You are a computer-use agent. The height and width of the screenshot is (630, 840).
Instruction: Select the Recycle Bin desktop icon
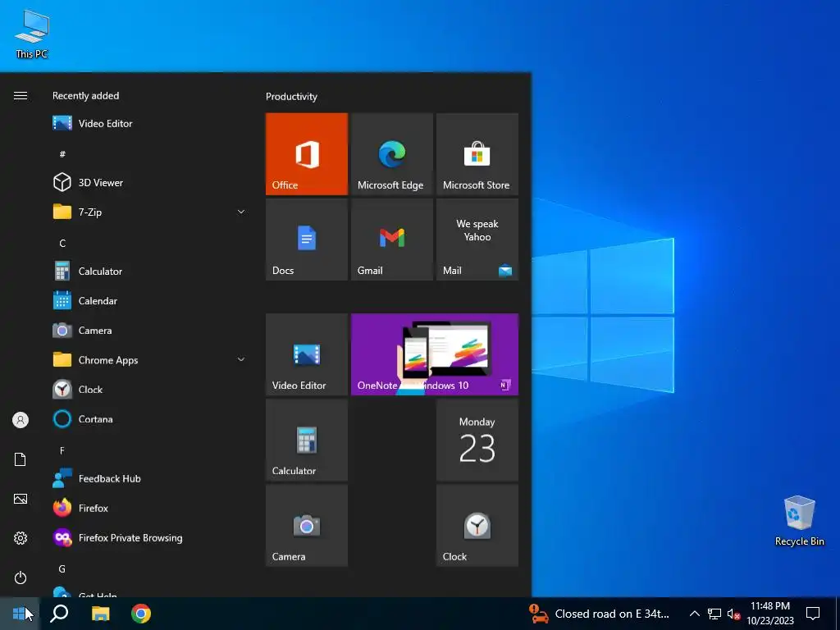[x=799, y=521]
